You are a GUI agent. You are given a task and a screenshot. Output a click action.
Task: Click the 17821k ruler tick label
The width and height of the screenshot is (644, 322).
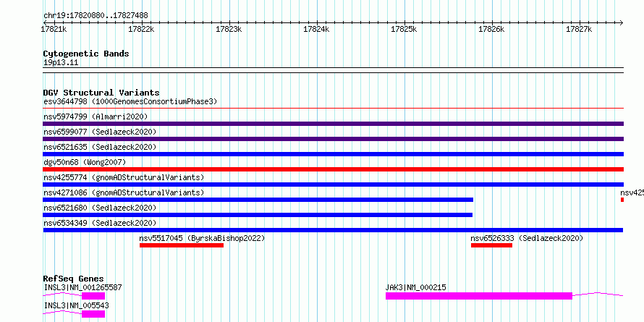coord(54,29)
